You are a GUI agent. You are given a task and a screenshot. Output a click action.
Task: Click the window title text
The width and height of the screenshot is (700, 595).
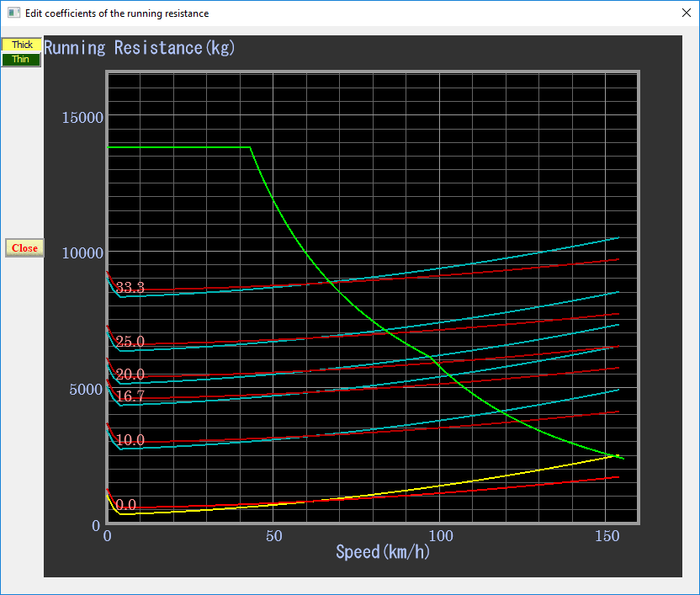(117, 13)
